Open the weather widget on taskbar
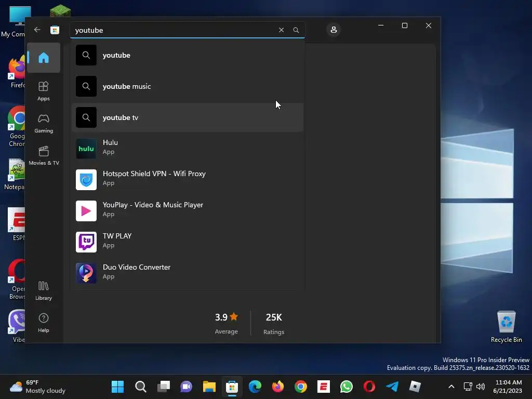The height and width of the screenshot is (399, 532). click(x=37, y=387)
